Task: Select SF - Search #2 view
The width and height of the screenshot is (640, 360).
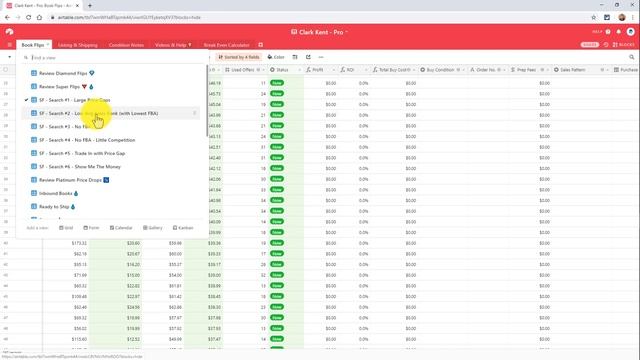Action: 111,113
